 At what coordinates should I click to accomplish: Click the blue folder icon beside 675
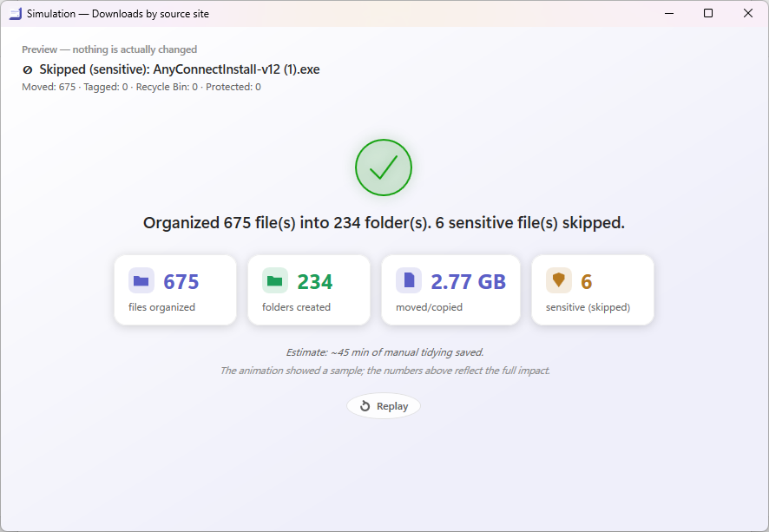[x=141, y=280]
